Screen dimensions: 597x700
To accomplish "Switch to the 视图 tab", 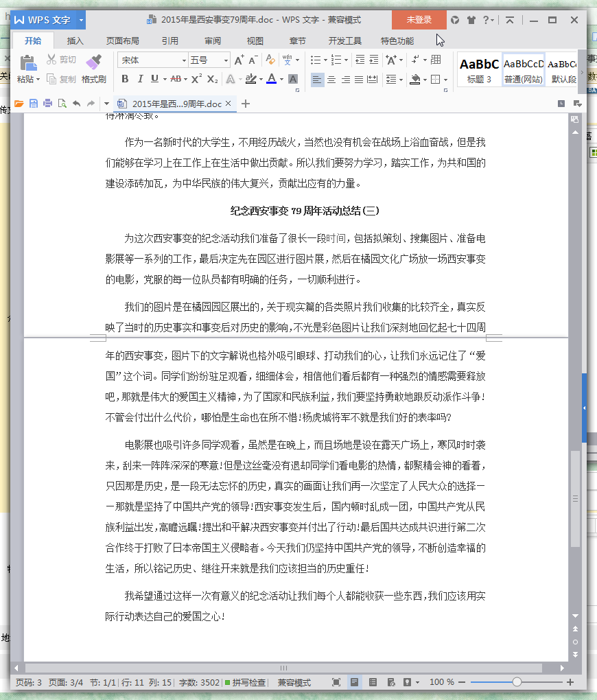I will [x=255, y=40].
